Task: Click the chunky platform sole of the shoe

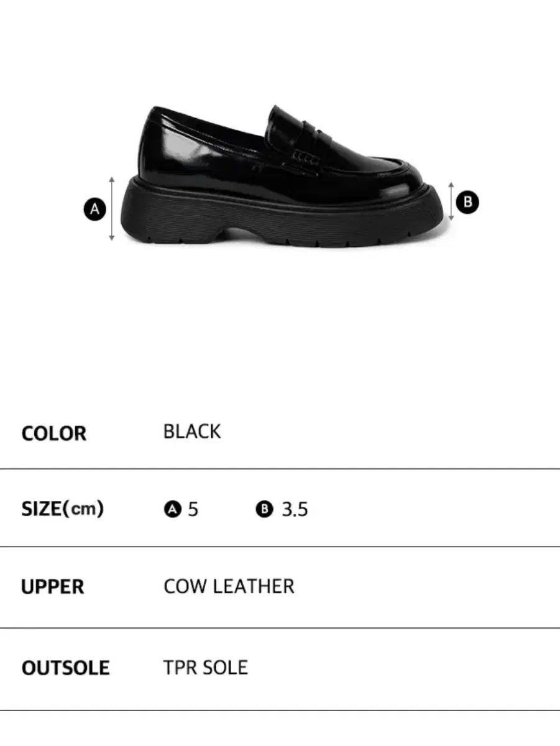Action: point(283,213)
